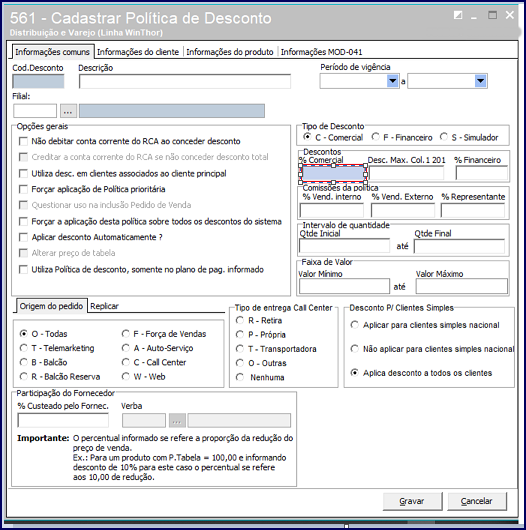526x530 pixels.
Task: Open the start date dropdown of Período de vigência
Action: [x=392, y=81]
